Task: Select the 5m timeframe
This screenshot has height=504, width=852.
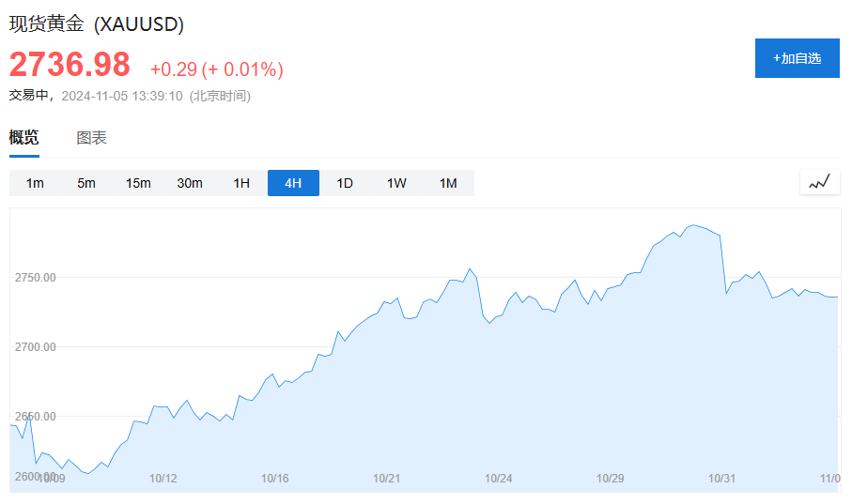Action: click(x=86, y=183)
